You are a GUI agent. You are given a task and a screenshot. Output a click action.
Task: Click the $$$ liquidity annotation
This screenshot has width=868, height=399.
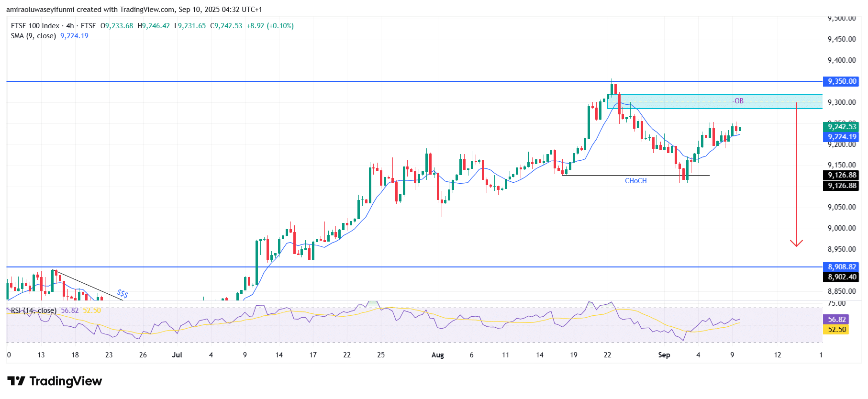[122, 293]
